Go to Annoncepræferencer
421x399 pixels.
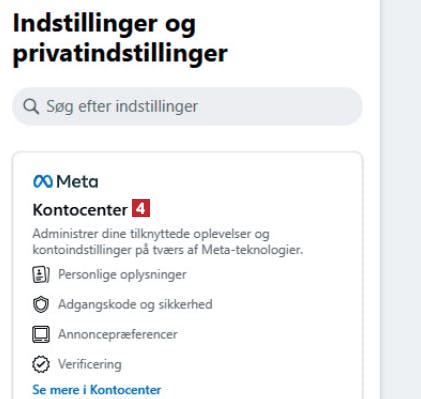tap(118, 334)
